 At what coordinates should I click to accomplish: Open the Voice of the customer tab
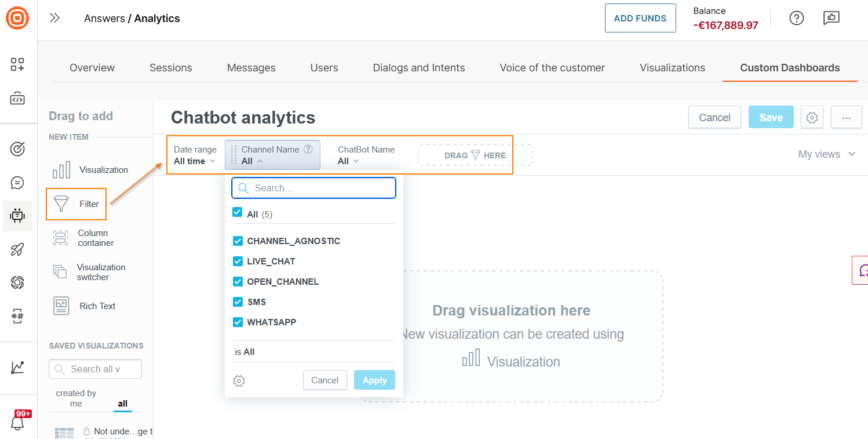point(552,67)
